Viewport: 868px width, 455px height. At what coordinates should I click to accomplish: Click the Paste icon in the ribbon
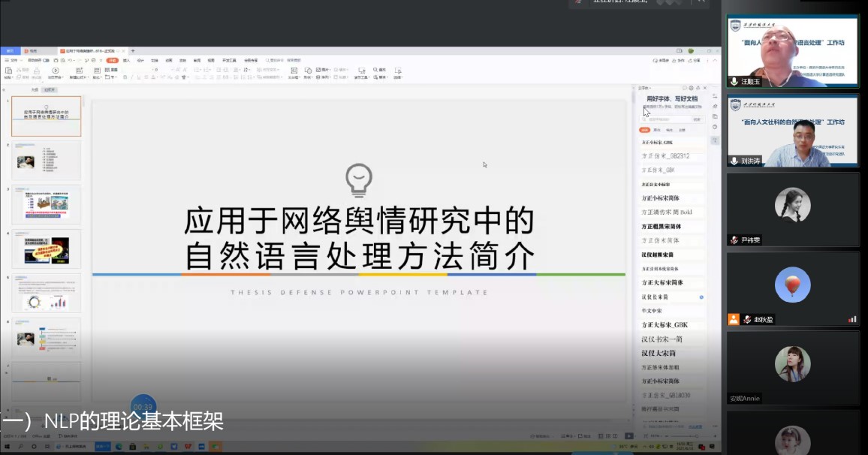(8, 71)
